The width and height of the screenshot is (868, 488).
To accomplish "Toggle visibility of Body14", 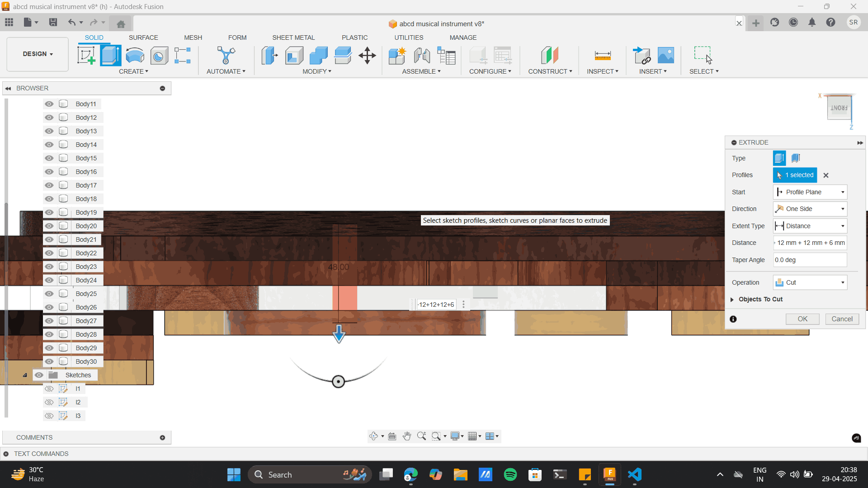I will tap(49, 145).
